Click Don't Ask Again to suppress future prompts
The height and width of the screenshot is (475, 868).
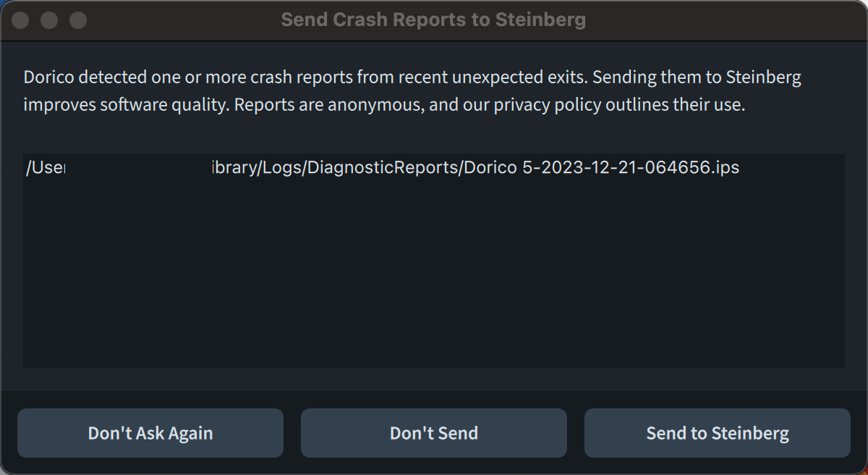point(150,432)
